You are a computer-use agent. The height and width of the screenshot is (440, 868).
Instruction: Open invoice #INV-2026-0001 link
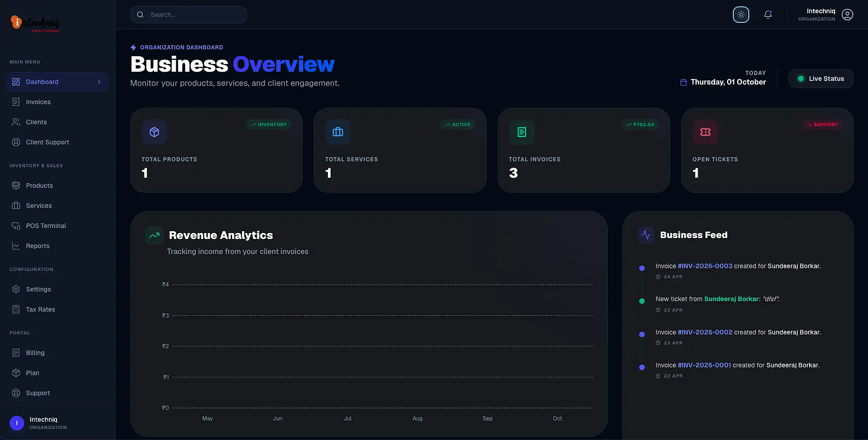coord(704,365)
